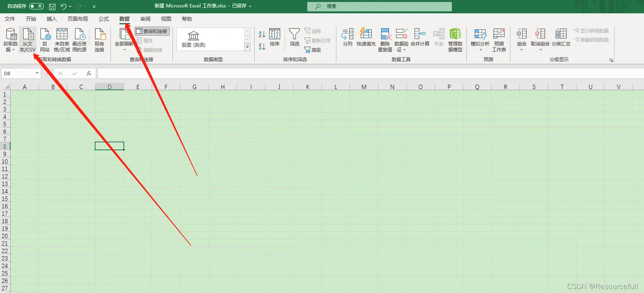Select row header 15
Image resolution: width=644 pixels, height=293 pixels.
click(x=5, y=198)
